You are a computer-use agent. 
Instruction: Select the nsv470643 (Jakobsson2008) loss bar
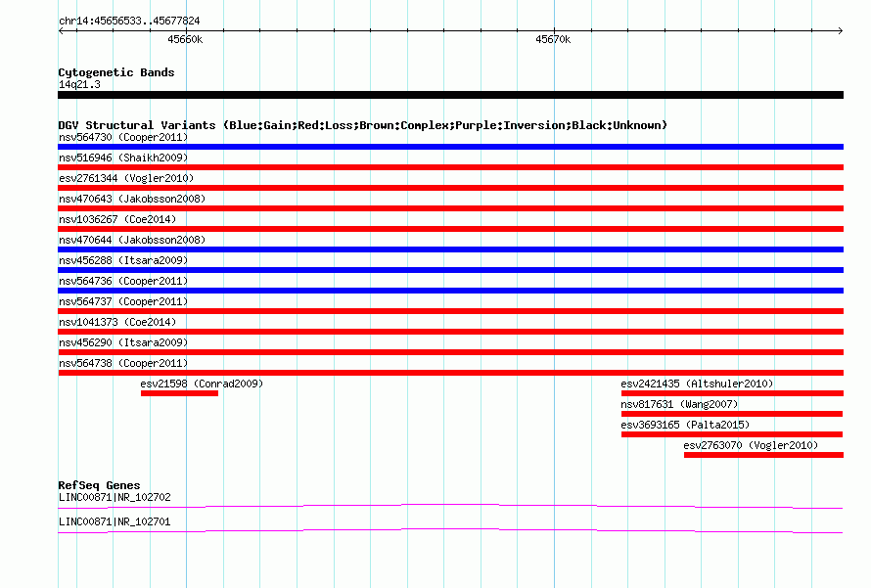450,208
